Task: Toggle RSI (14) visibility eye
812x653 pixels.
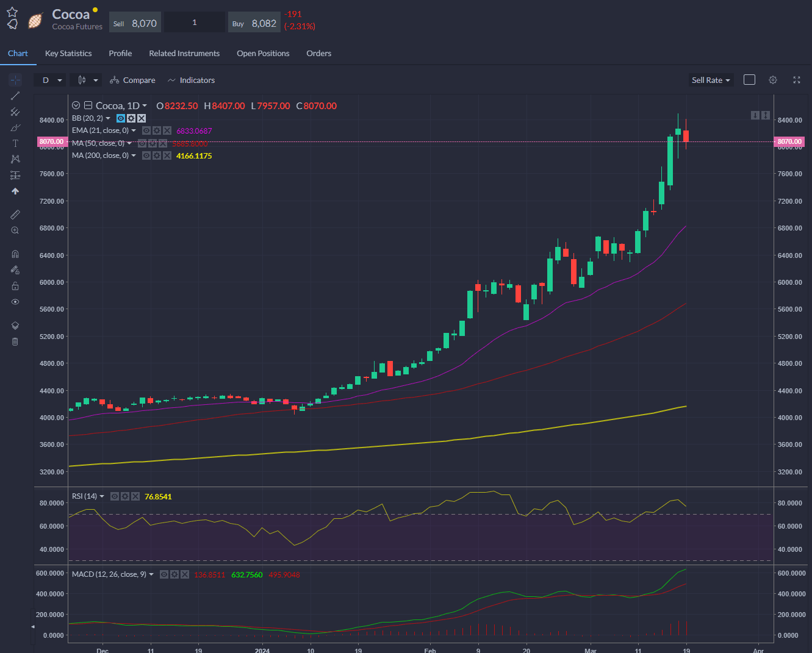Action: [x=115, y=496]
